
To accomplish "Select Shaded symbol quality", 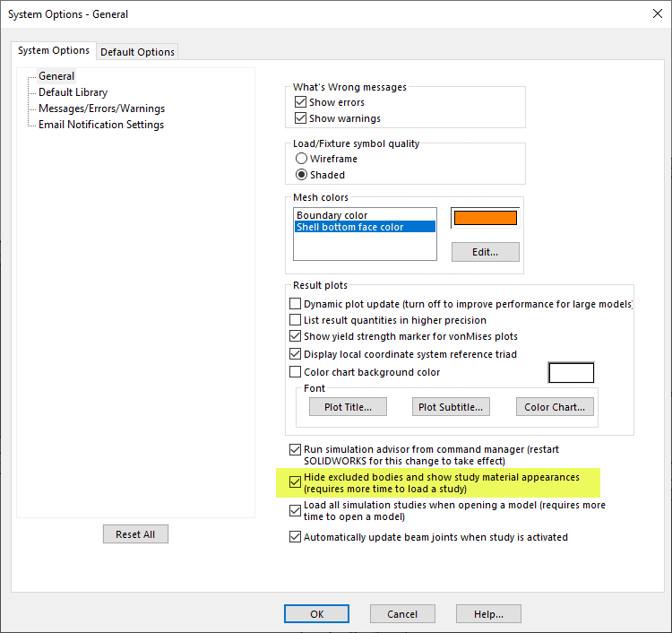I will pyautogui.click(x=301, y=175).
